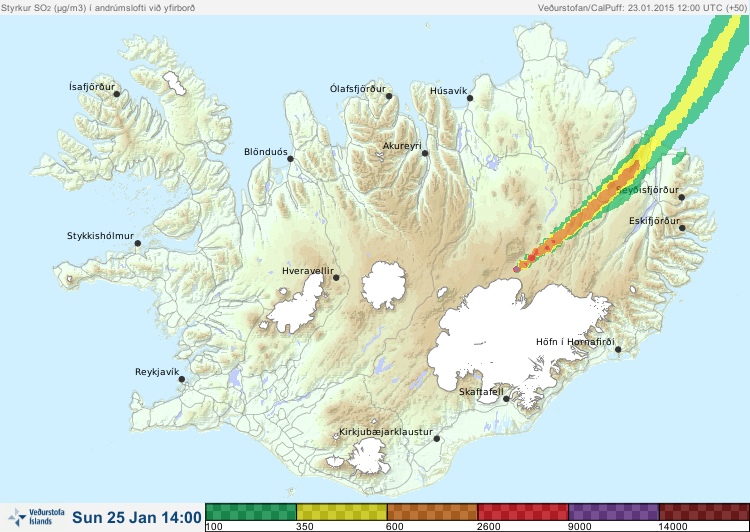
Task: Click the 'Ólafsfjörður' label
Action: [x=358, y=89]
